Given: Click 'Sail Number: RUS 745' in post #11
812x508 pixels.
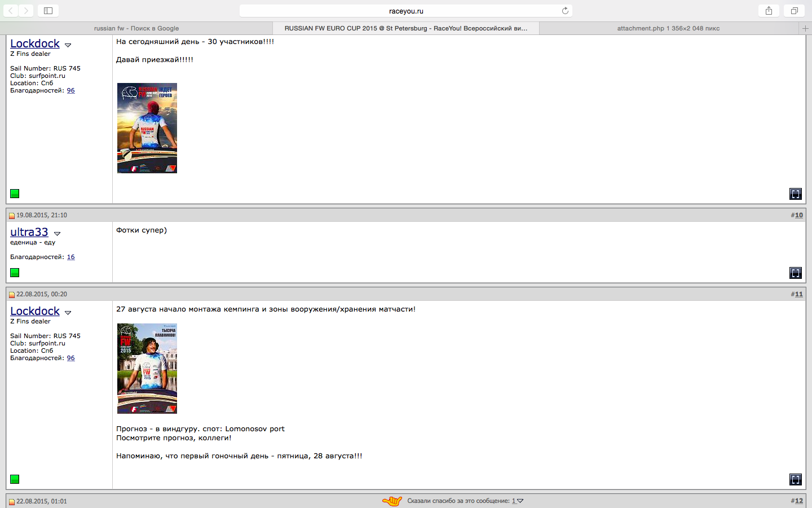Looking at the screenshot, I should click(x=45, y=336).
